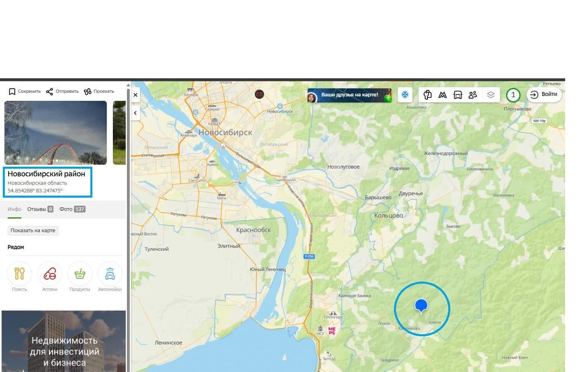Close the info panel with X
Image resolution: width=588 pixels, height=372 pixels.
(x=135, y=95)
